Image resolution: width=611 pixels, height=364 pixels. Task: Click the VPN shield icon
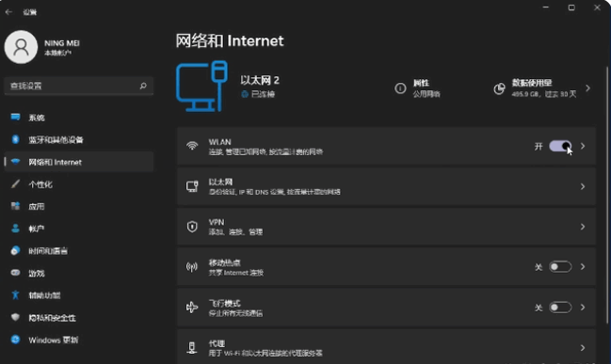click(192, 227)
